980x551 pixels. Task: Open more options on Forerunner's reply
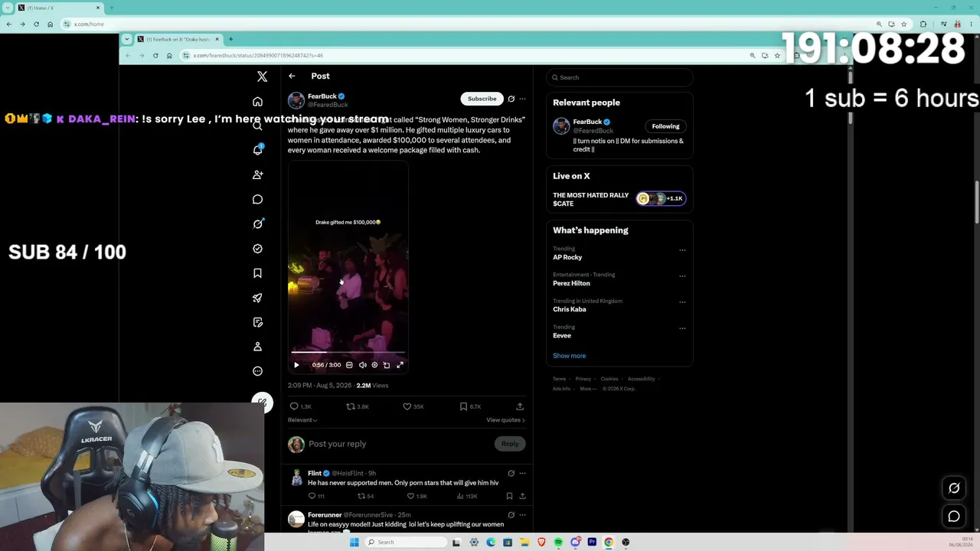point(523,515)
